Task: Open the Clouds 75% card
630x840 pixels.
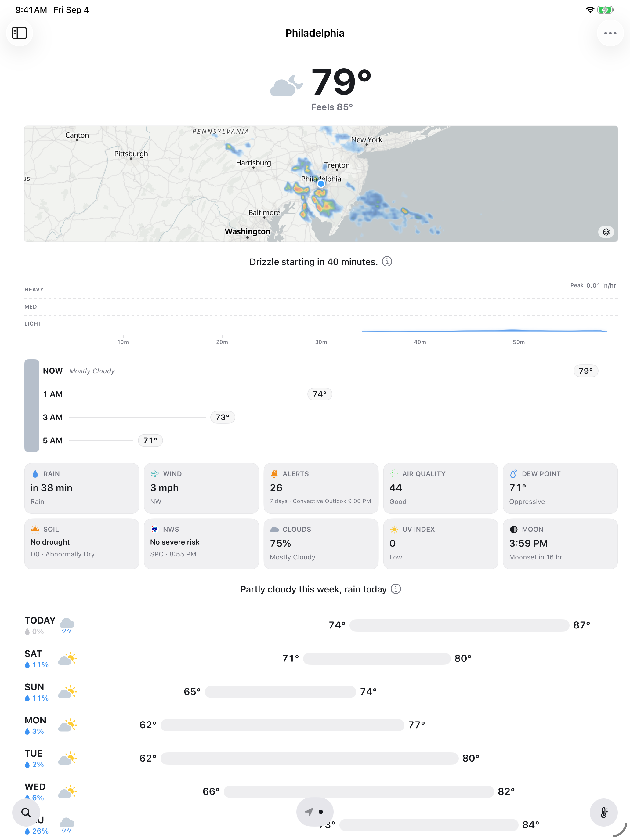Action: pos(321,543)
